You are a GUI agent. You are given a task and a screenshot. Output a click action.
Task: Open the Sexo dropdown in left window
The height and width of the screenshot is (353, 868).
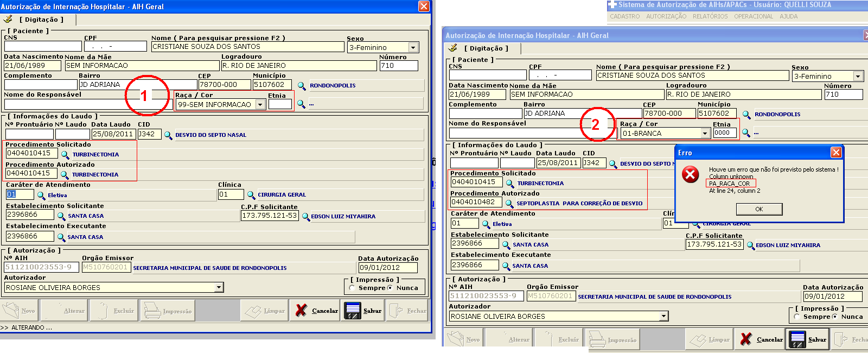[x=413, y=48]
